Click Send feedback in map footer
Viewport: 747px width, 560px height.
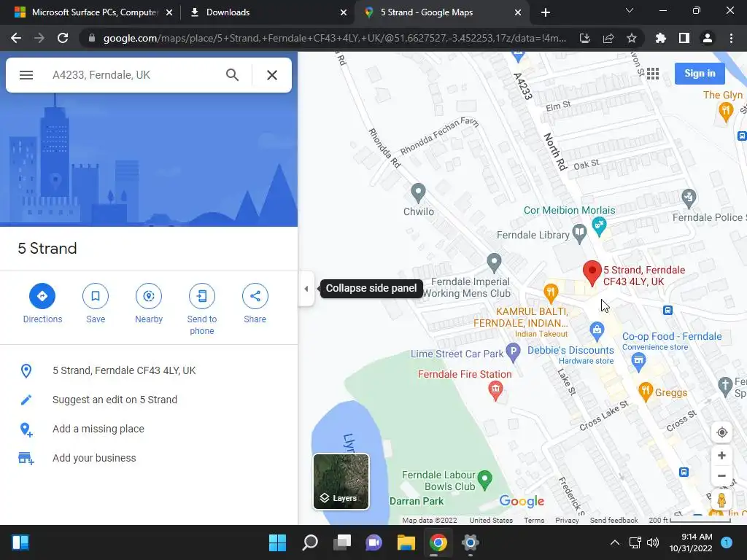(614, 520)
